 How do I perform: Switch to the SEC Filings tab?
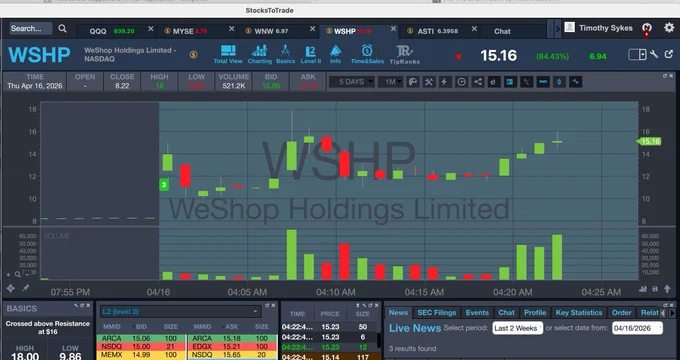(437, 312)
